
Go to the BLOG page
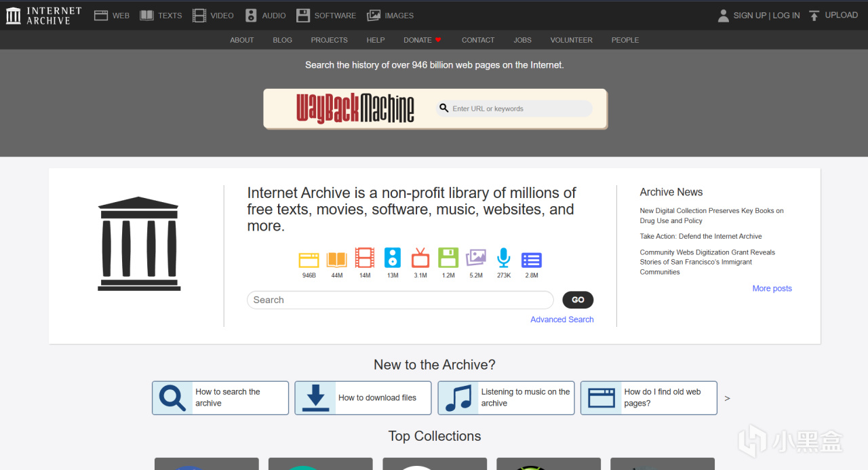click(x=283, y=40)
